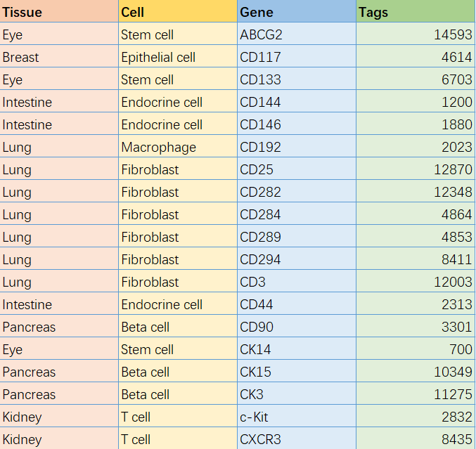Click the c-Kit gene cell
This screenshot has width=476, height=449.
pyautogui.click(x=297, y=416)
